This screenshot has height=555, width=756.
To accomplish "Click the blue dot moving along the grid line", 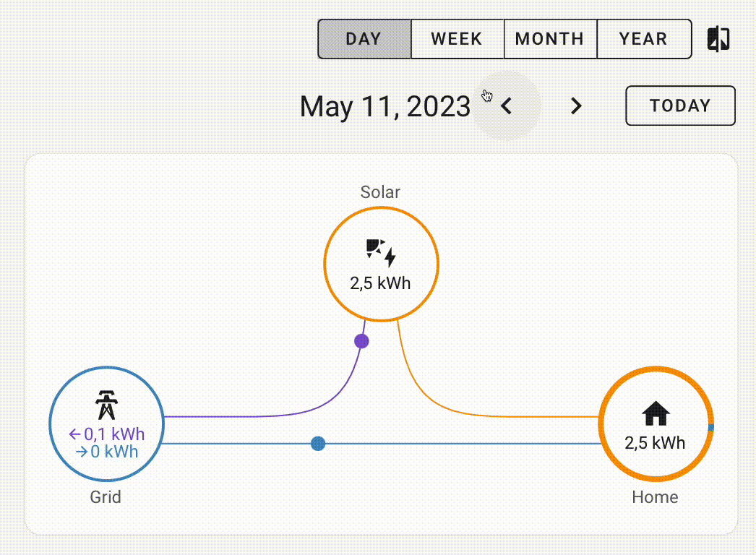I will point(317,444).
